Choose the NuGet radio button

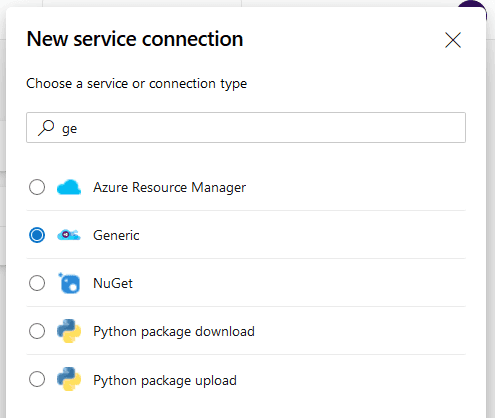click(x=37, y=283)
